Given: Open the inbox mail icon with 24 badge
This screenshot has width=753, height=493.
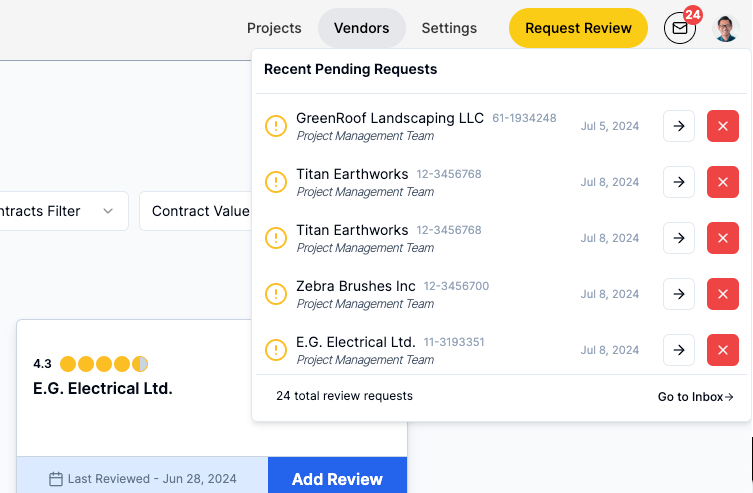Looking at the screenshot, I should pos(680,28).
